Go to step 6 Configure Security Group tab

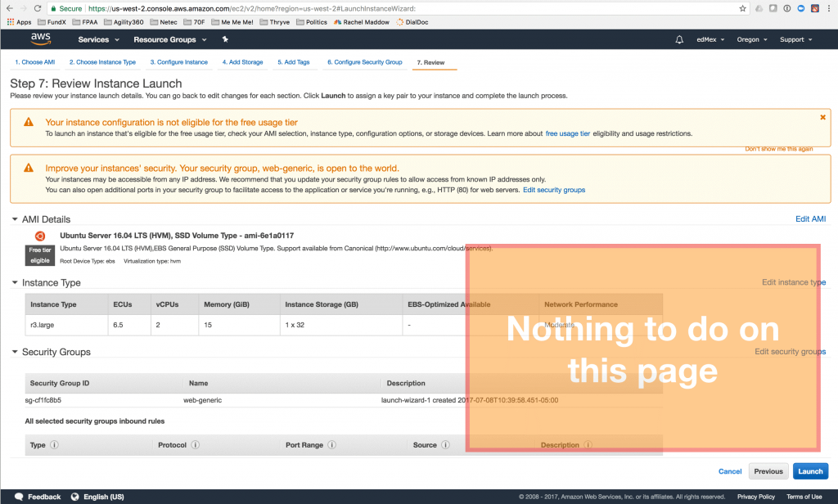[x=364, y=62]
